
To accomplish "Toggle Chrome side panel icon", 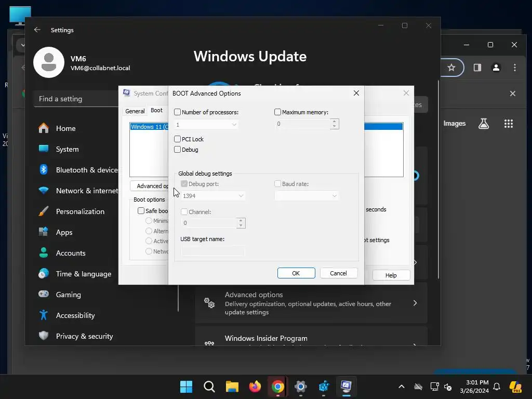I will point(477,68).
